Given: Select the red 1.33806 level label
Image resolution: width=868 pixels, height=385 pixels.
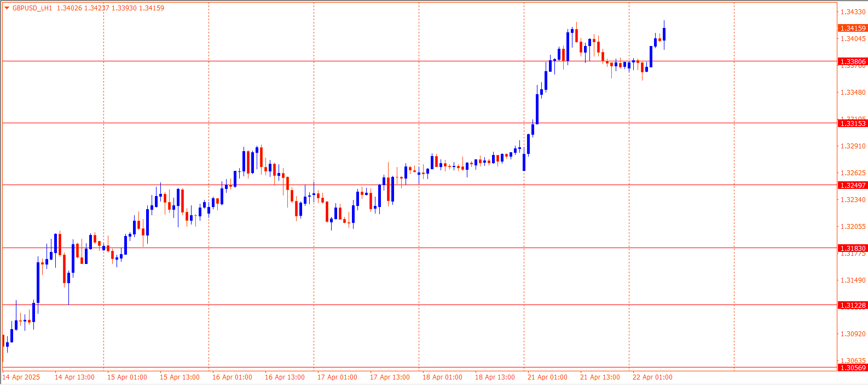Looking at the screenshot, I should click(853, 61).
